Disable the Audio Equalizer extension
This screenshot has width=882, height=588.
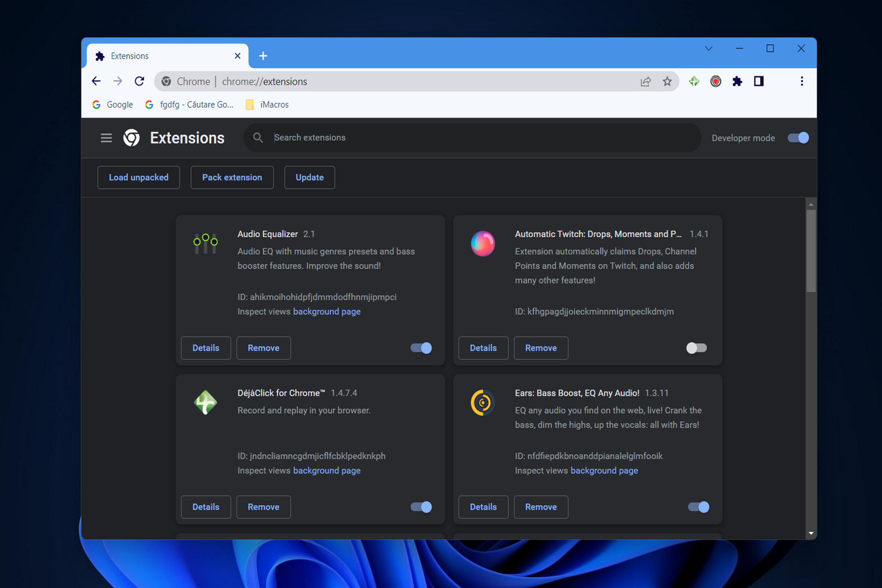pyautogui.click(x=421, y=348)
